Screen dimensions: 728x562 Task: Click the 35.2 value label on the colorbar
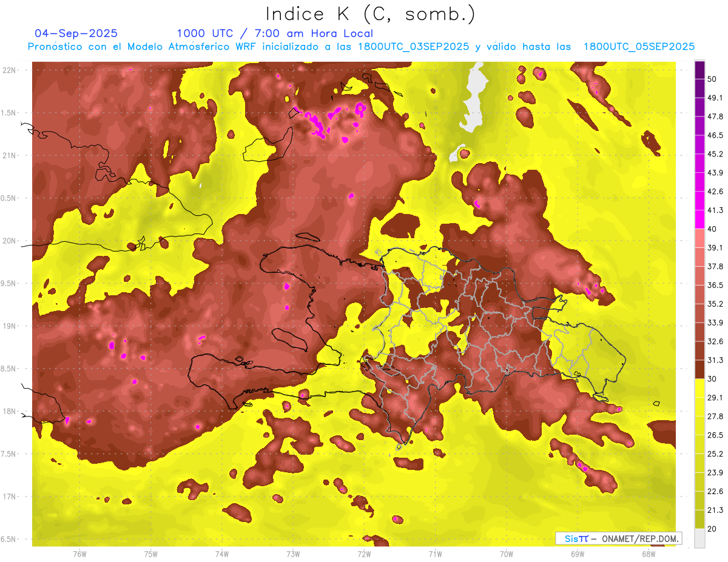[715, 304]
